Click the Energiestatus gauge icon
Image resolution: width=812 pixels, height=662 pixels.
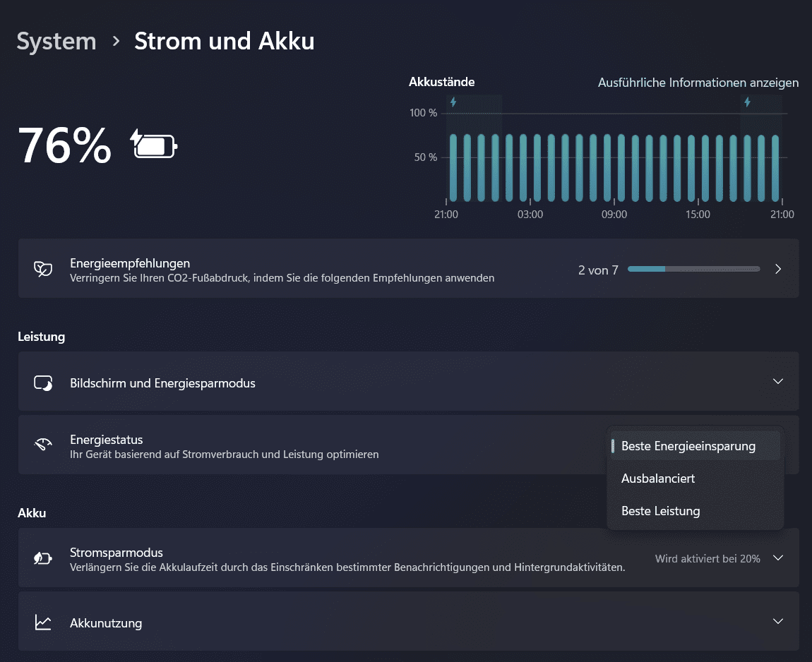pos(43,444)
